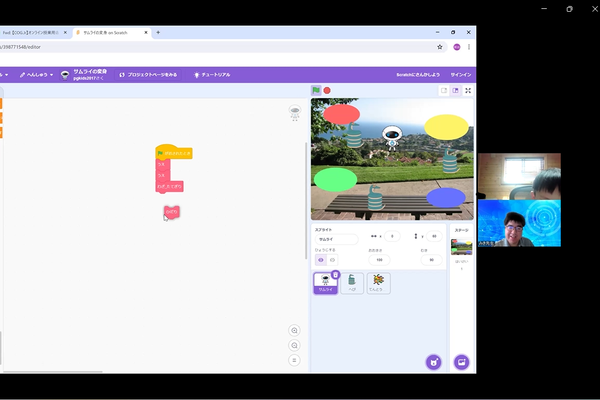Click Scratchにさんかしよう link
This screenshot has height=400, width=600.
418,75
